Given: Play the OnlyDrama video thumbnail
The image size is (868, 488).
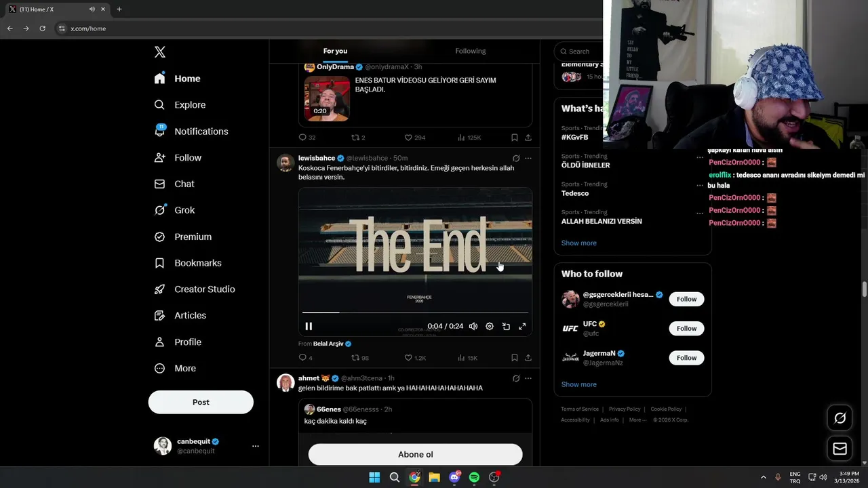Looking at the screenshot, I should [x=327, y=98].
